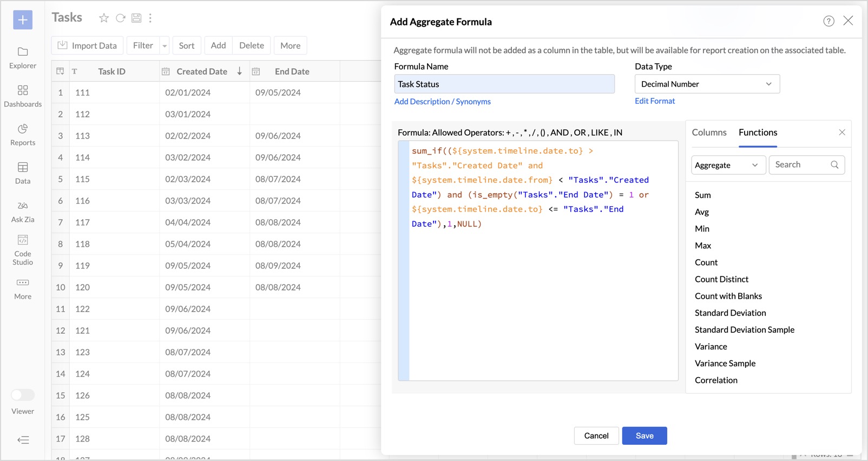The width and height of the screenshot is (868, 461).
Task: Collapse the left sidebar with the bottom arrow icon
Action: [x=23, y=440]
